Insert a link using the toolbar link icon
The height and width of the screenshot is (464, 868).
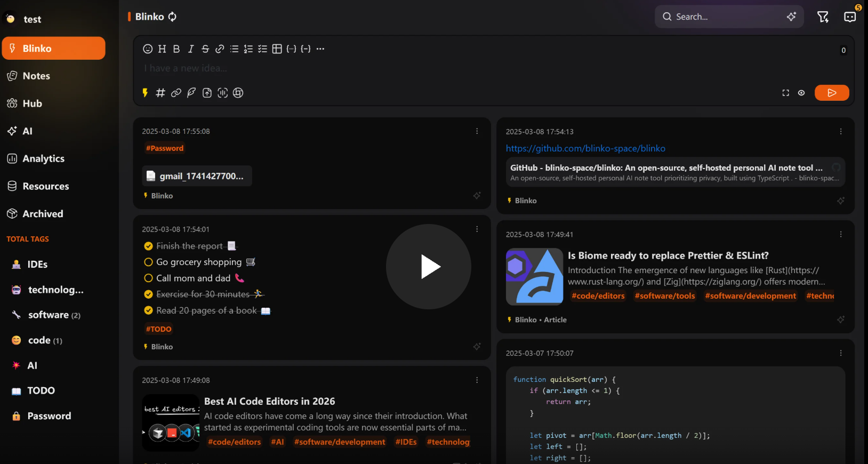[220, 49]
